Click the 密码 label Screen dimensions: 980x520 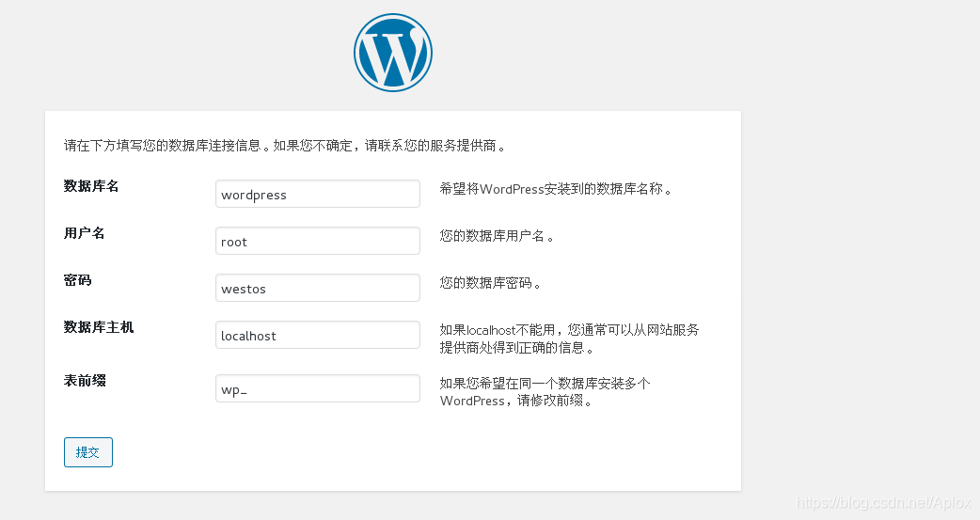point(77,280)
